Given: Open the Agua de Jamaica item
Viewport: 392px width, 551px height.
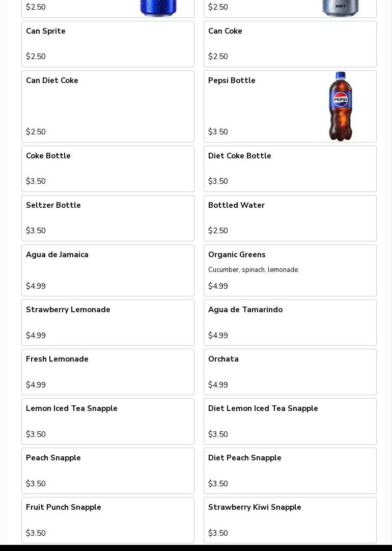Looking at the screenshot, I should coord(108,270).
